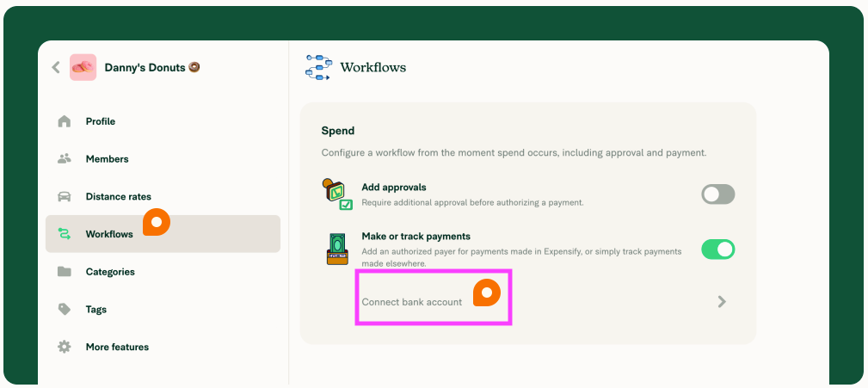Click the Tags label icon
Viewport: 868px width, 388px height.
65,310
